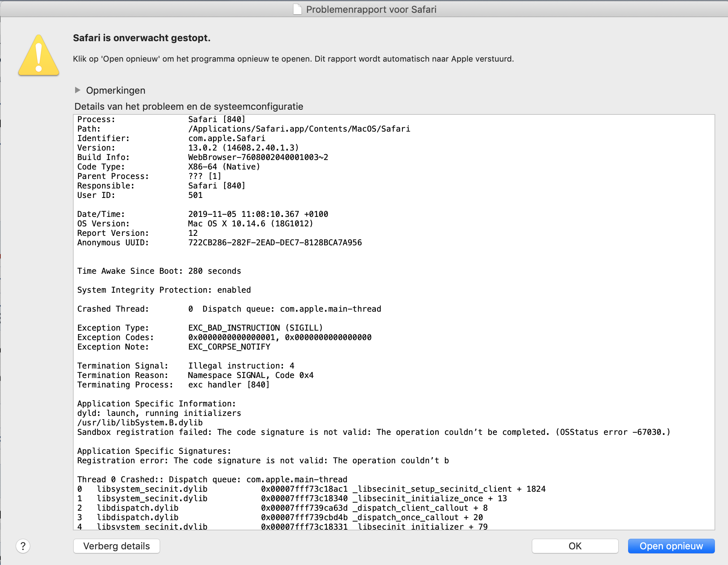Click Open opnieuw to relaunch Safari

[x=671, y=546]
